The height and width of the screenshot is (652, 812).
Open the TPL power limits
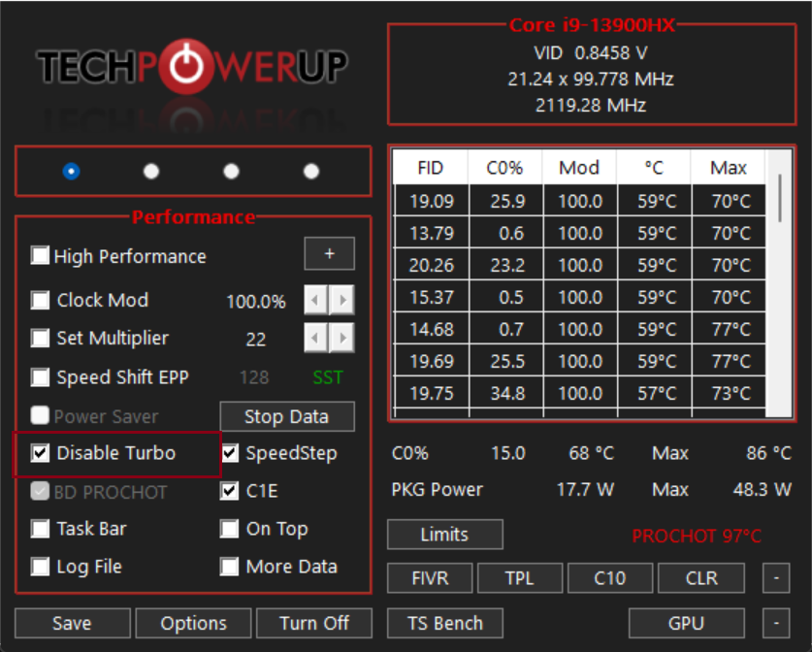(520, 578)
